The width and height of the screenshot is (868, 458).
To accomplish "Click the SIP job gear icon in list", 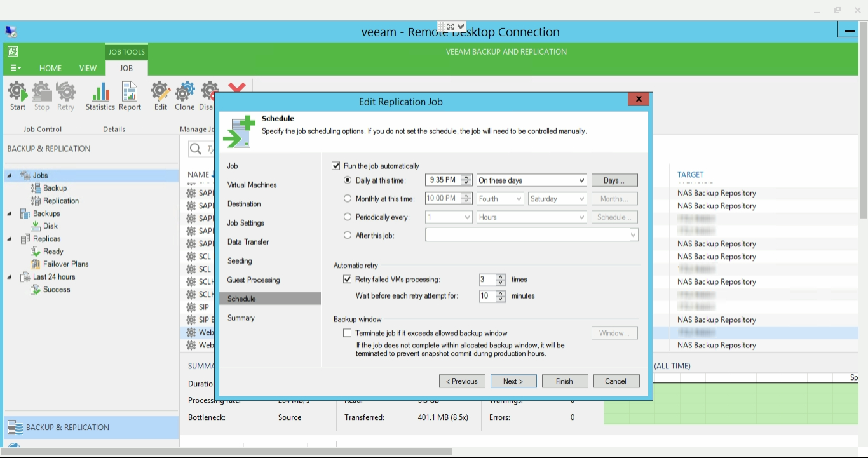I will click(191, 307).
